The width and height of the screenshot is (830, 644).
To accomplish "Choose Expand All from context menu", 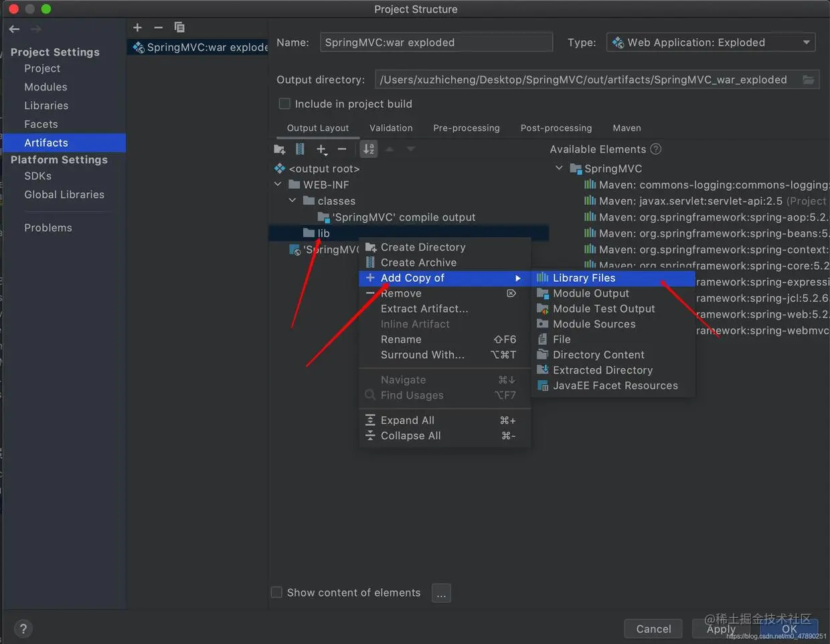I will click(445, 420).
